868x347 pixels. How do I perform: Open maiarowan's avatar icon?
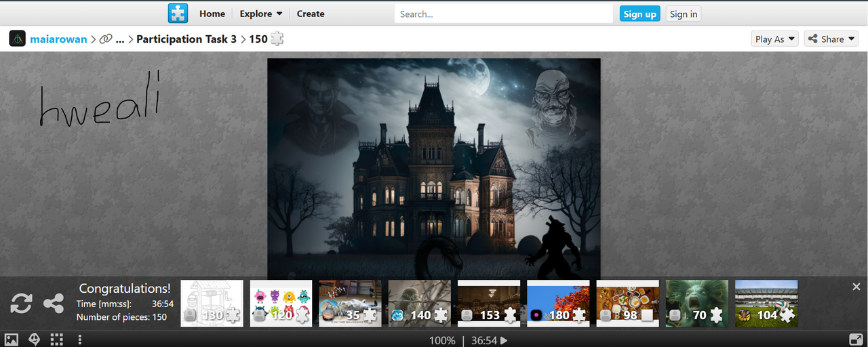pos(18,39)
